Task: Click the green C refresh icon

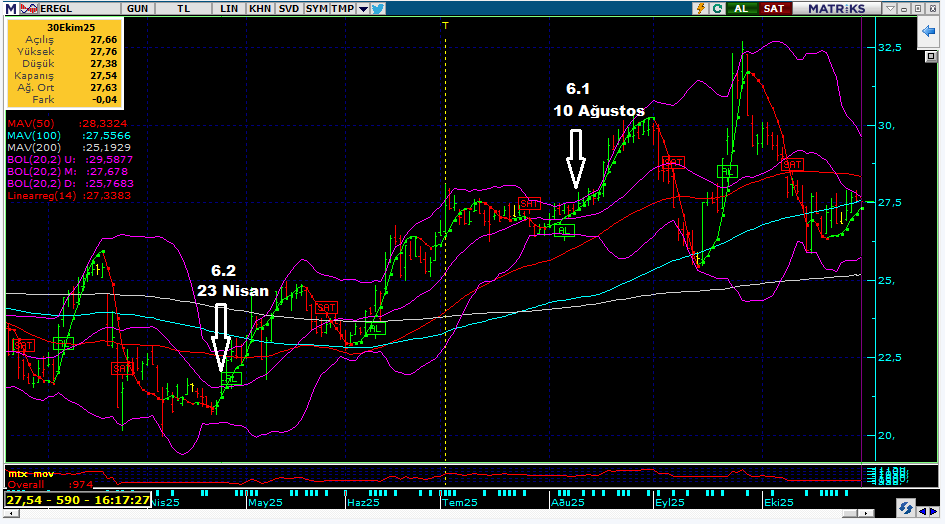Action: click(718, 8)
